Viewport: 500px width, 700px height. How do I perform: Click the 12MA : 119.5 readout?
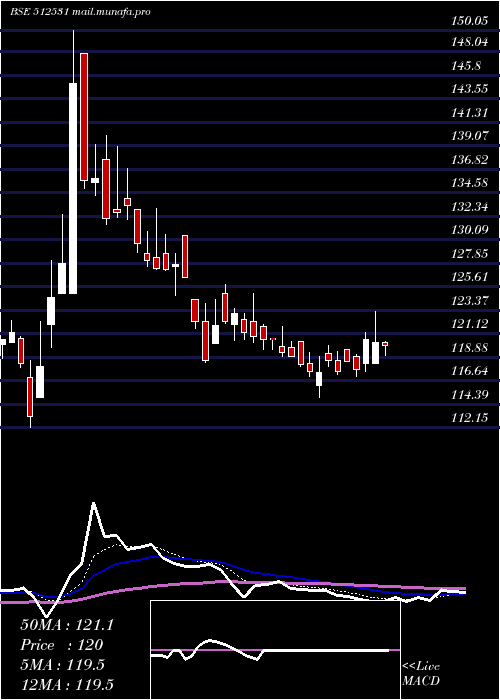(x=67, y=684)
